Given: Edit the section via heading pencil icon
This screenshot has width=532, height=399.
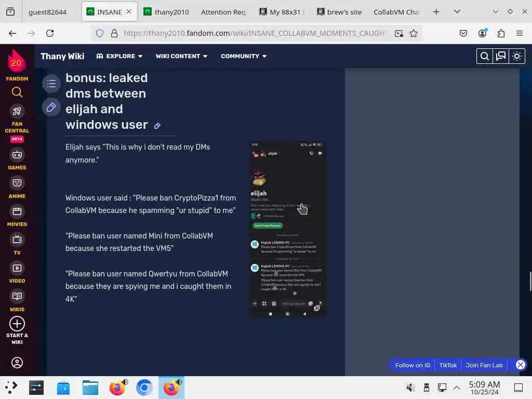Looking at the screenshot, I should (157, 126).
